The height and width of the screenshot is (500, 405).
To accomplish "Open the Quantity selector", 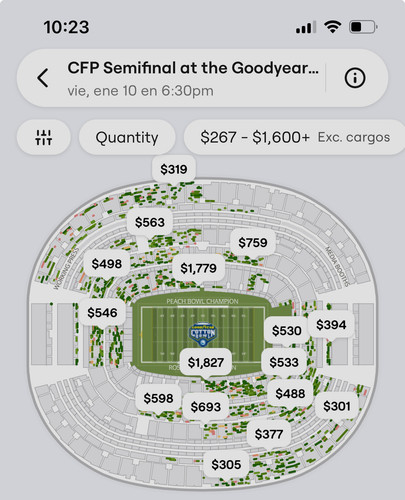I will point(127,137).
